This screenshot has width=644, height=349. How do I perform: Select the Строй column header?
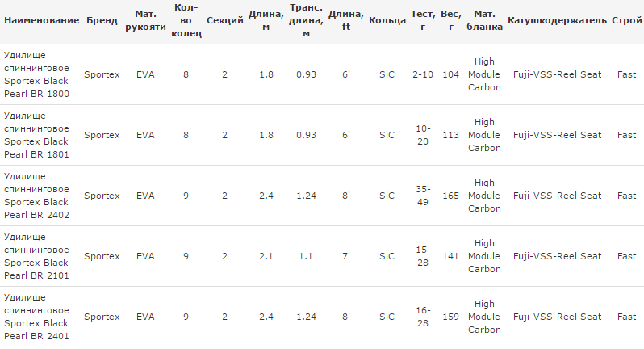click(627, 20)
